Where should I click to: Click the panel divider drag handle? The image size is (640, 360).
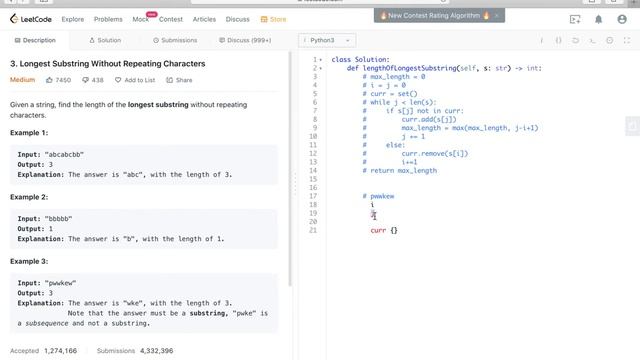click(x=295, y=184)
